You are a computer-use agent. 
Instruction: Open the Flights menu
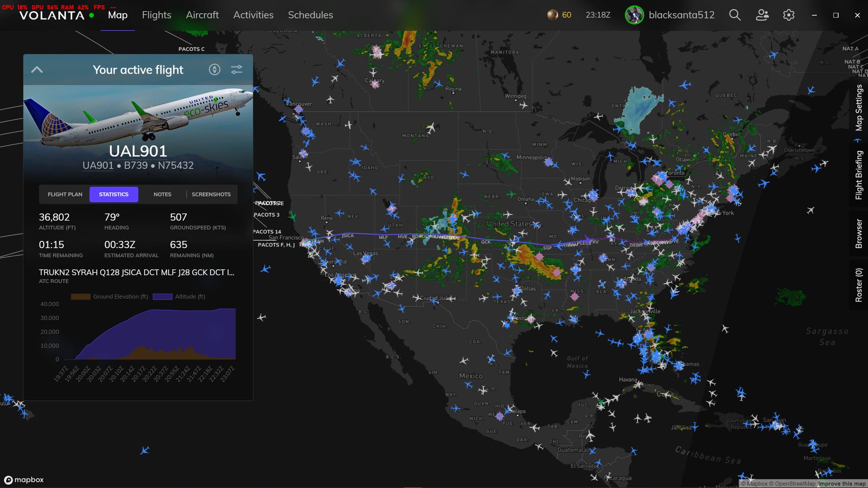(x=156, y=15)
